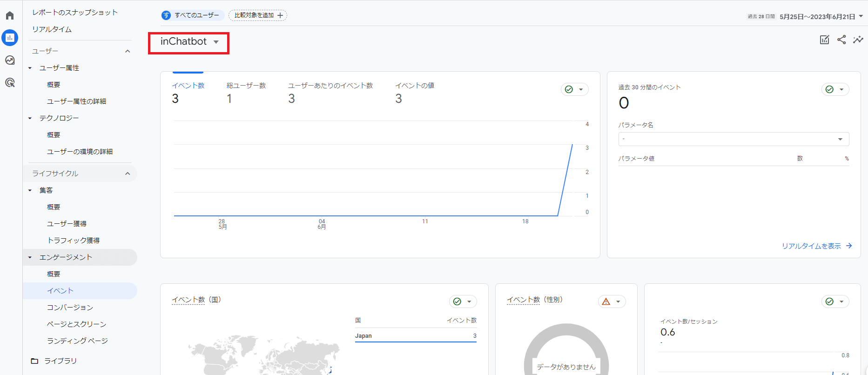Open ユーザーの環境の詳細 report

(x=80, y=152)
